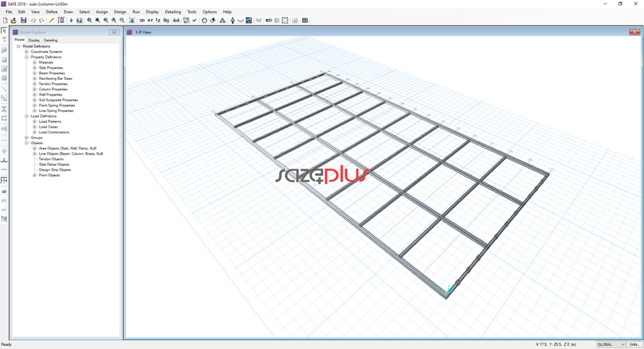Select the pan hand icon
The image size is (644, 349).
coord(132,20)
